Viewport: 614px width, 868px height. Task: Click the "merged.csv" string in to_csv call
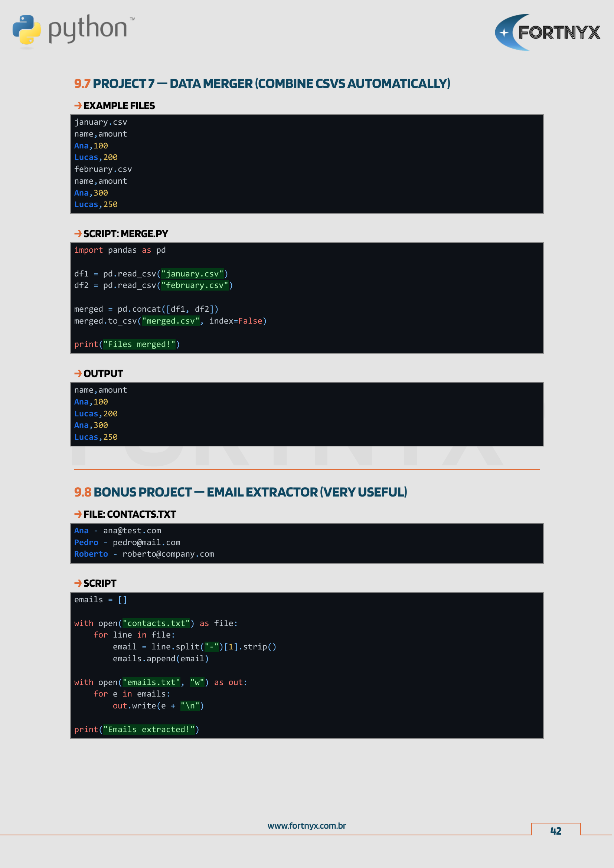170,321
